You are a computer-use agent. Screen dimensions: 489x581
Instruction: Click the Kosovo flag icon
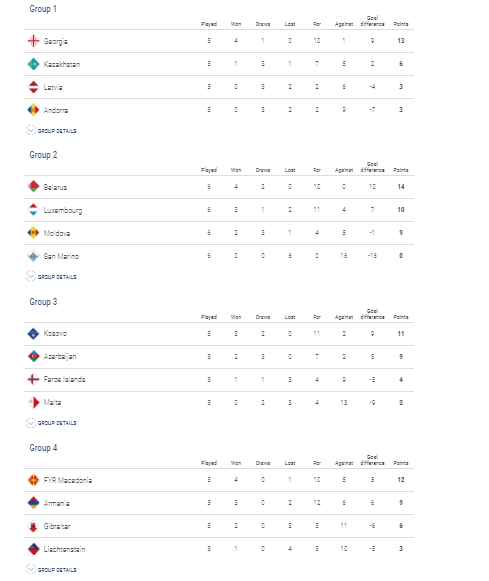tap(33, 333)
